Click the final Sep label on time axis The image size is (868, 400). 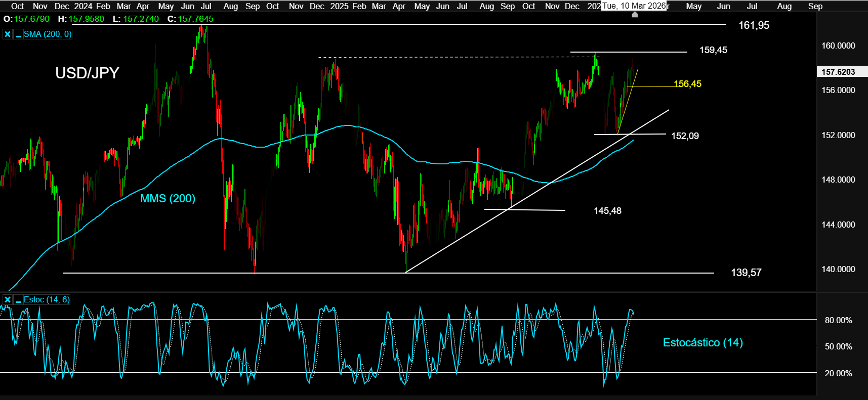click(815, 6)
